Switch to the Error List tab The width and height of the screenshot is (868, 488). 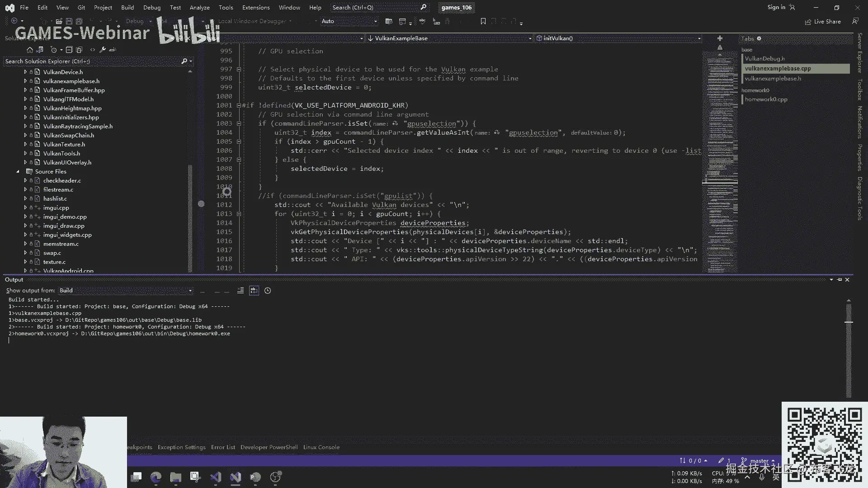(x=223, y=447)
